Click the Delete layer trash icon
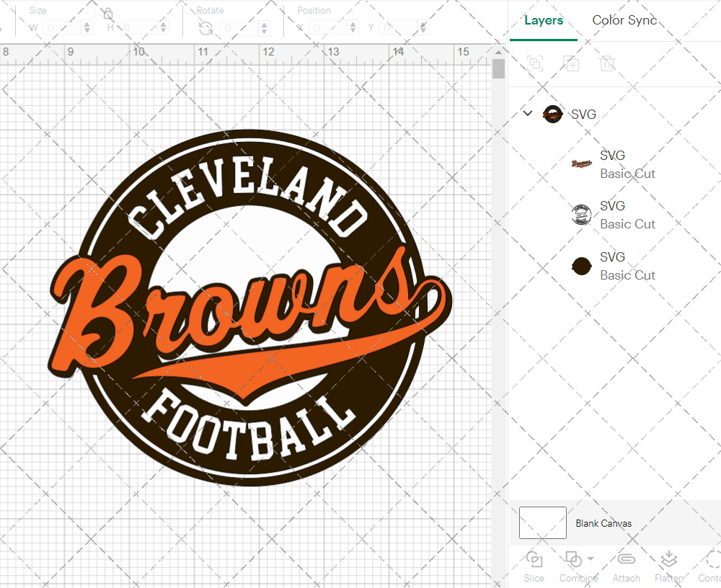Viewport: 721px width, 588px height. point(608,63)
